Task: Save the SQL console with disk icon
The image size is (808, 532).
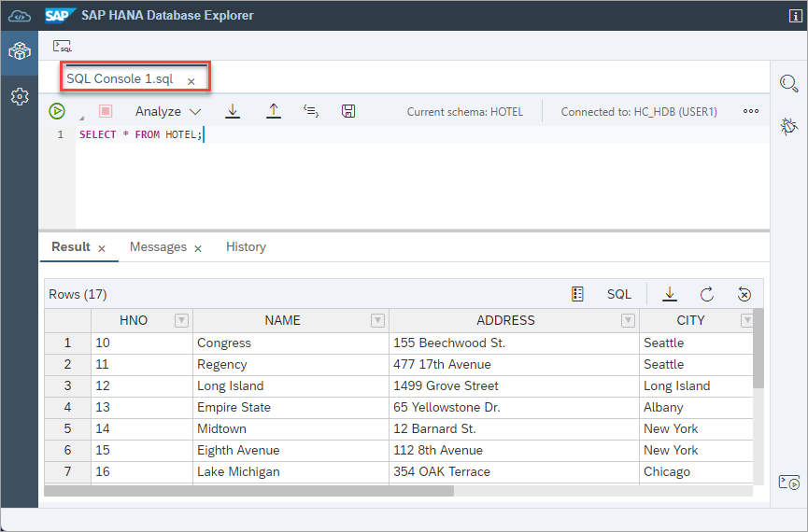Action: pos(348,111)
